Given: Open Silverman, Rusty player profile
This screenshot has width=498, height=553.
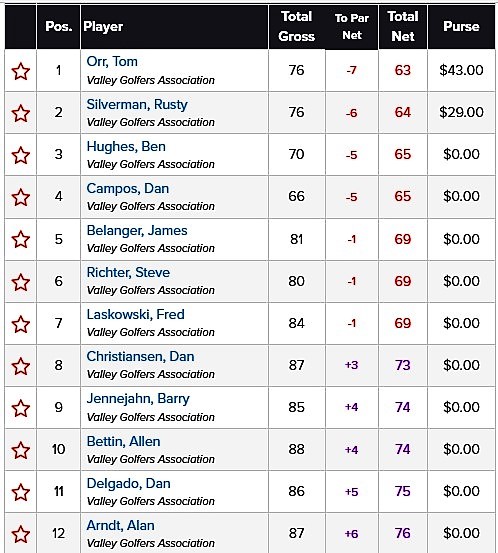Looking at the screenshot, I should pos(137,104).
